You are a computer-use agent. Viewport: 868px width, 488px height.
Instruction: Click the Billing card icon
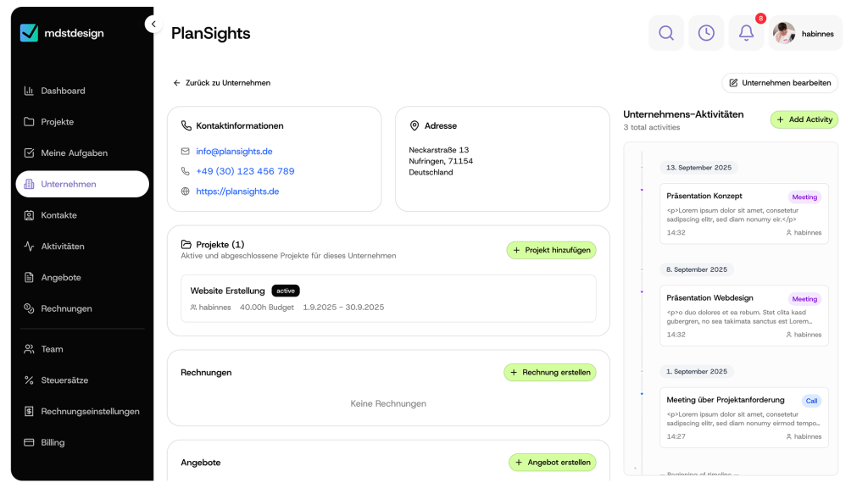(29, 442)
